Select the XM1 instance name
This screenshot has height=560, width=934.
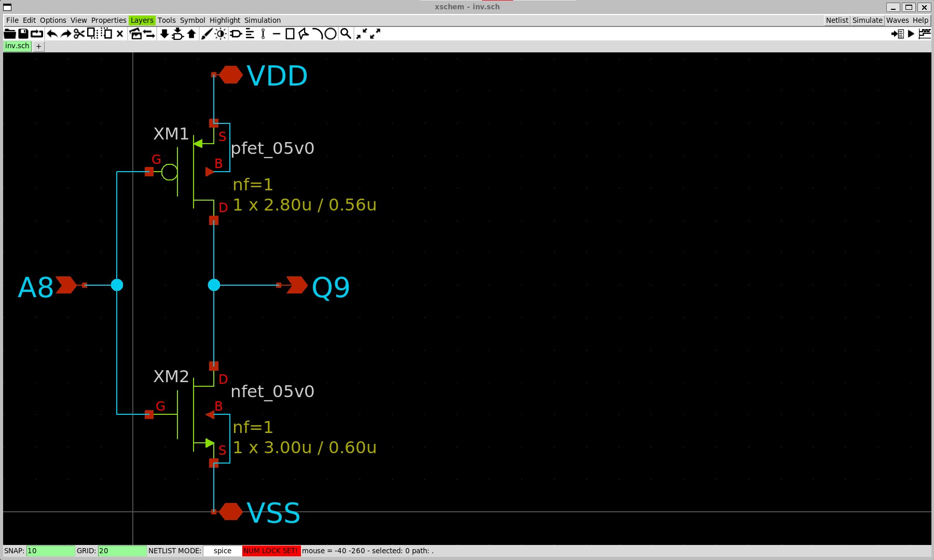click(x=171, y=134)
